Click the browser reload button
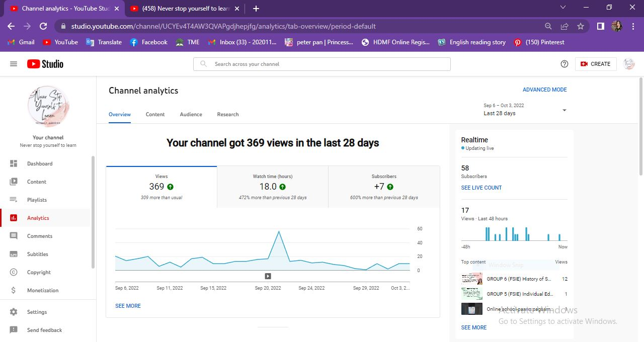644x342 pixels. pos(43,26)
